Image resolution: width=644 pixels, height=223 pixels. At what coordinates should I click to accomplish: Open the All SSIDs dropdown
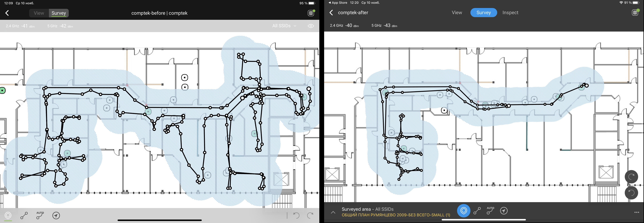(x=284, y=26)
